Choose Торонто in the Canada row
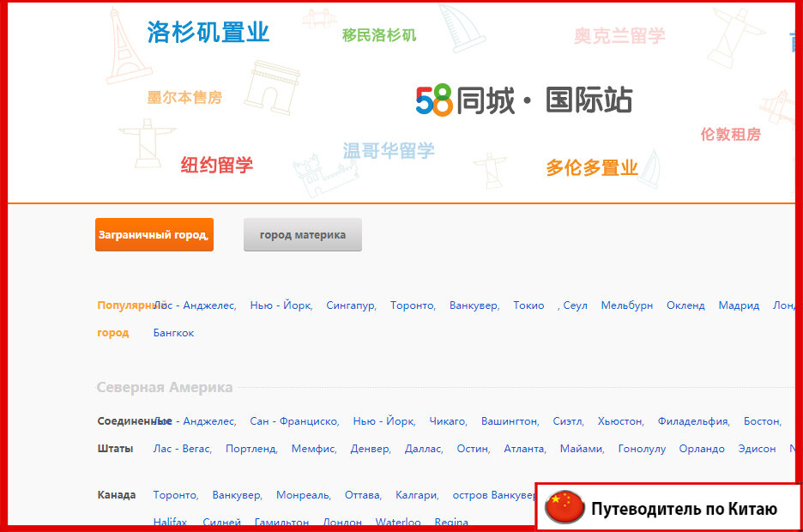 (x=176, y=495)
